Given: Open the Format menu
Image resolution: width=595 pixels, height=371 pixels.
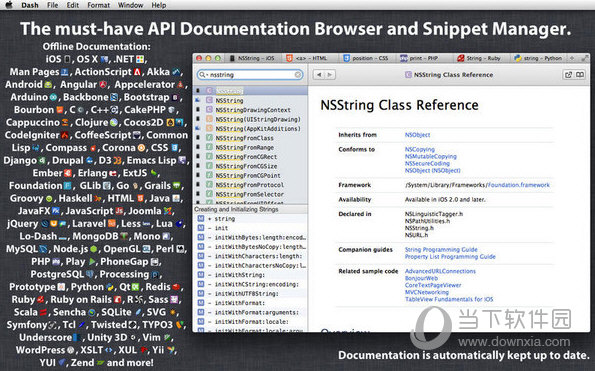Looking at the screenshot, I should point(98,5).
